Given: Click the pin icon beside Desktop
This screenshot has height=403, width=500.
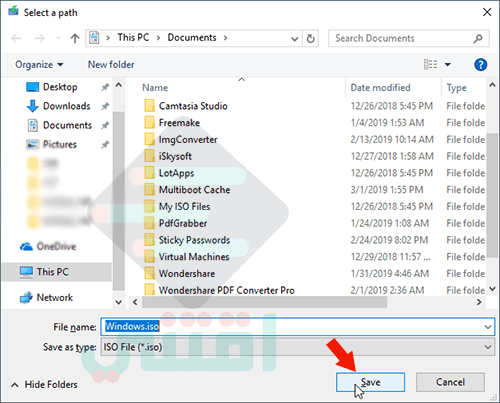Looking at the screenshot, I should click(x=105, y=87).
